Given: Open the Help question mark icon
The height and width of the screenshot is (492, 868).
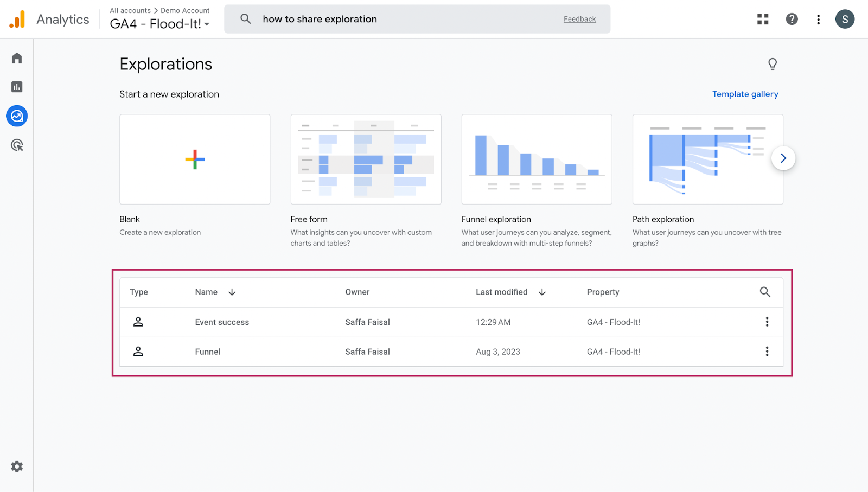Looking at the screenshot, I should (792, 19).
